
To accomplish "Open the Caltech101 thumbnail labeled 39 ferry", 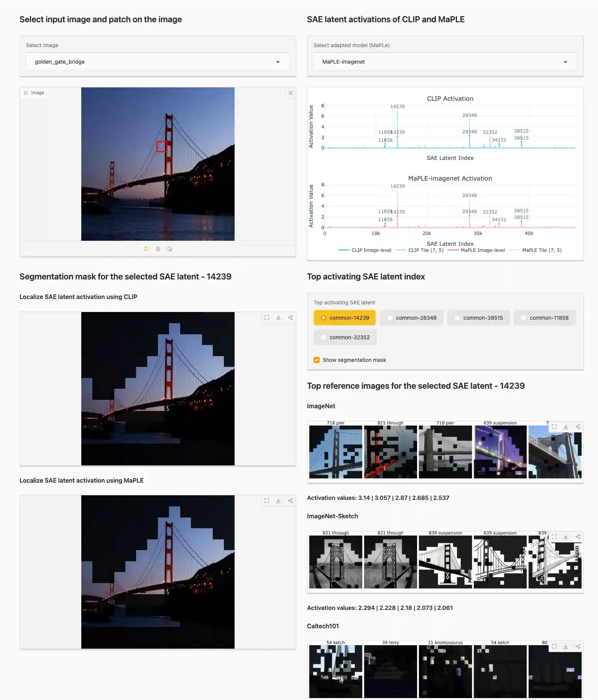I will 391,672.
